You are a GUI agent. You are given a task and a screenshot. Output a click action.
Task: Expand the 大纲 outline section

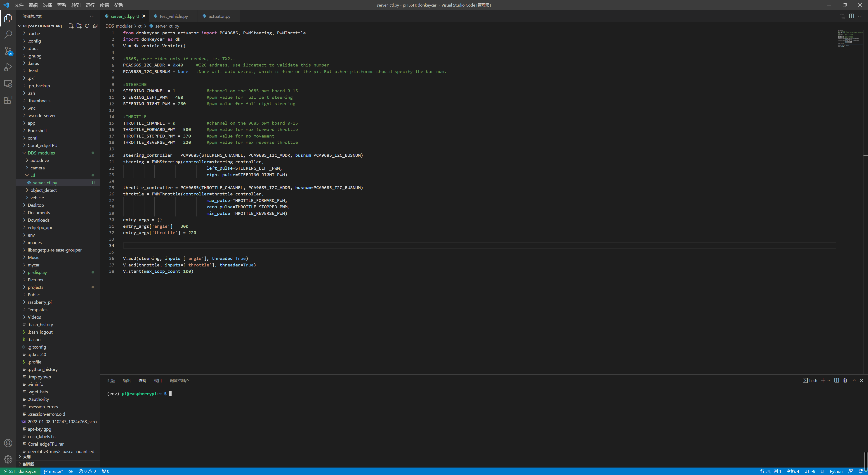(x=27, y=456)
